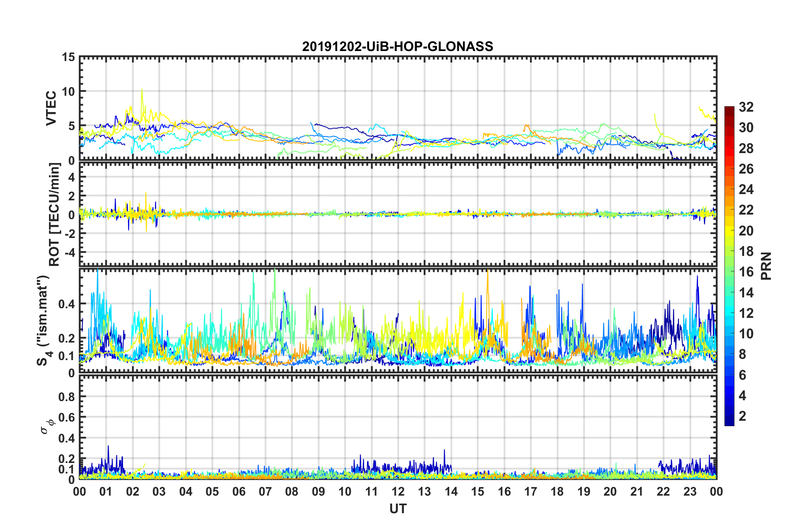Screen dimensions: 796x532
Task: Select colorbar tick label 2
Action: (x=742, y=416)
